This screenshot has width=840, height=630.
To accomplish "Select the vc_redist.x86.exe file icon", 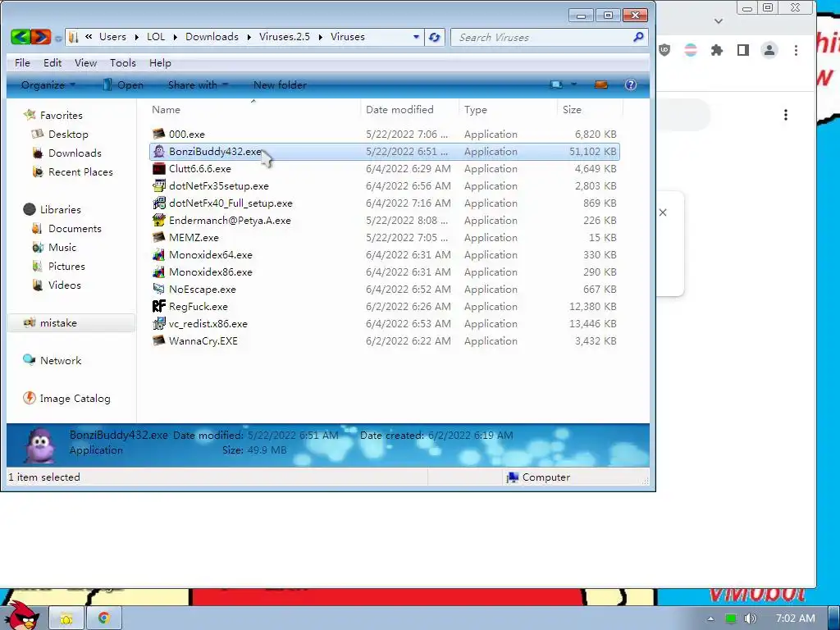I will click(x=158, y=323).
